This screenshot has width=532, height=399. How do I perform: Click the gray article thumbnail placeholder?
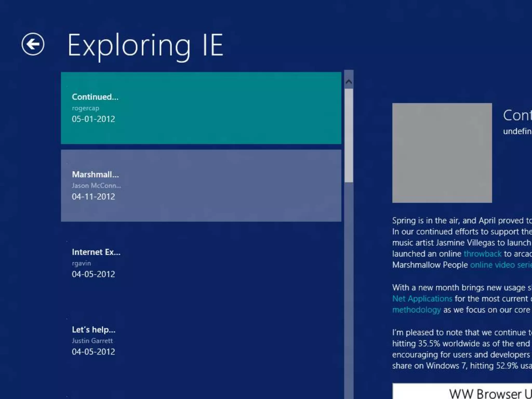442,153
